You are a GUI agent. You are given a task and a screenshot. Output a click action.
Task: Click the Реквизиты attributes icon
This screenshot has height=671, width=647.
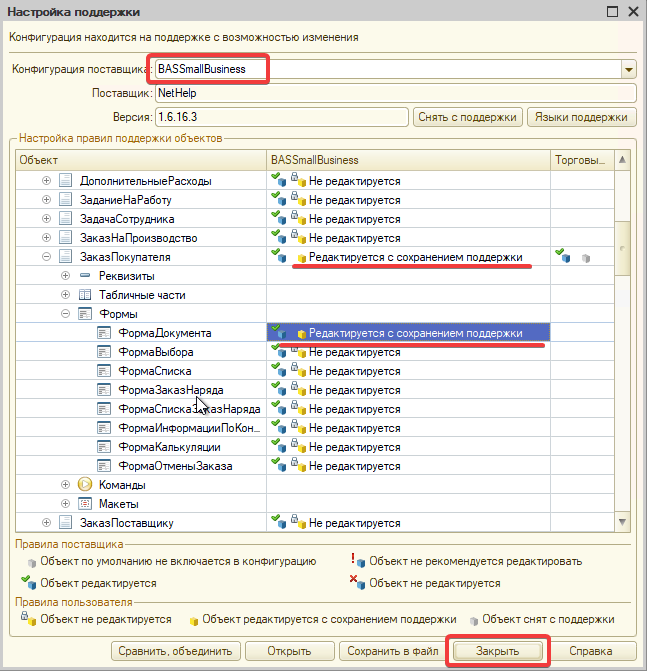pyautogui.click(x=85, y=276)
